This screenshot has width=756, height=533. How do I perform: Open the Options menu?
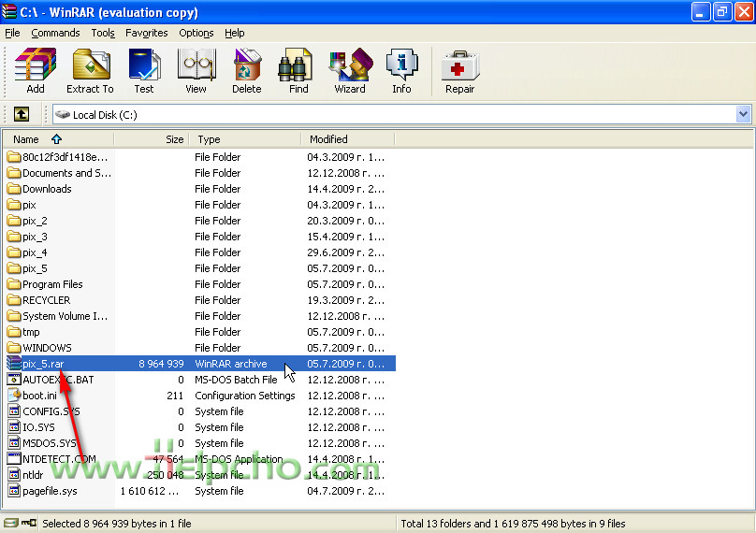pyautogui.click(x=196, y=33)
